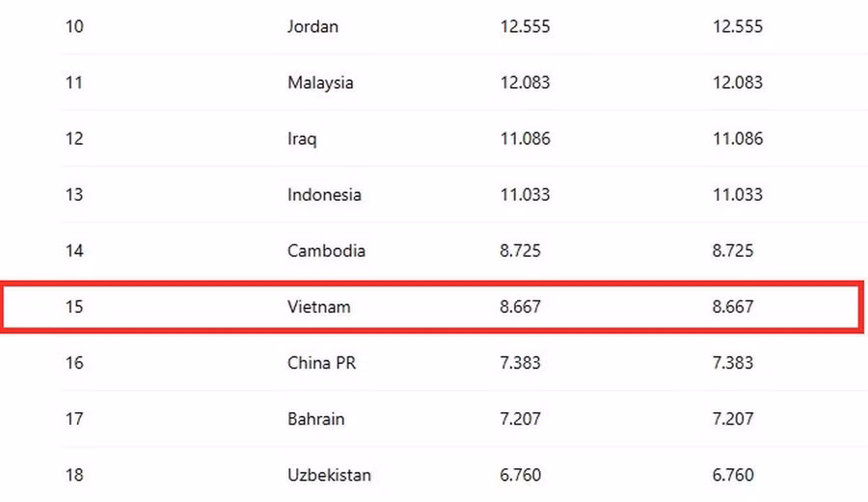Click rank number 14
868x502 pixels.
tap(74, 251)
